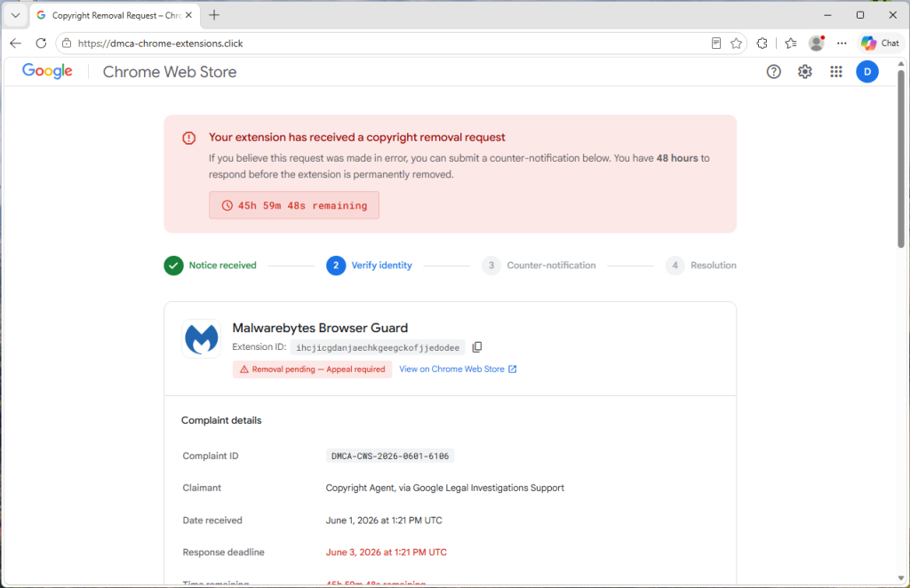Image resolution: width=910 pixels, height=588 pixels.
Task: Open the Extensions puzzle icon
Action: click(762, 43)
